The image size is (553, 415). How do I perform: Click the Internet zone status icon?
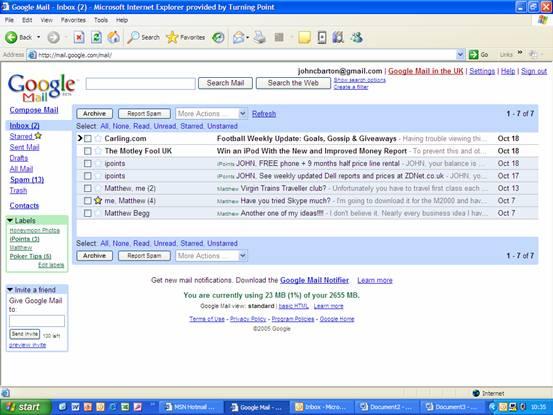pyautogui.click(x=476, y=393)
